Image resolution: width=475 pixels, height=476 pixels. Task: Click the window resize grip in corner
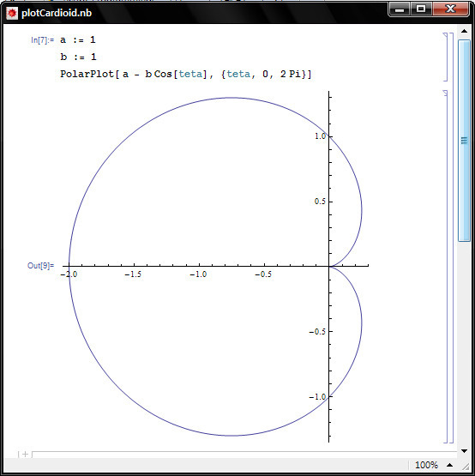point(466,466)
